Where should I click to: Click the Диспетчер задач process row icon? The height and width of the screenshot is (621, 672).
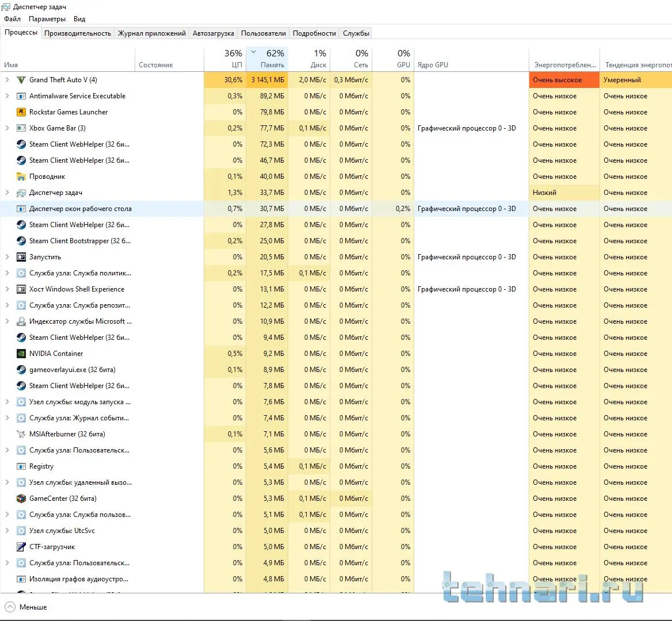[21, 193]
